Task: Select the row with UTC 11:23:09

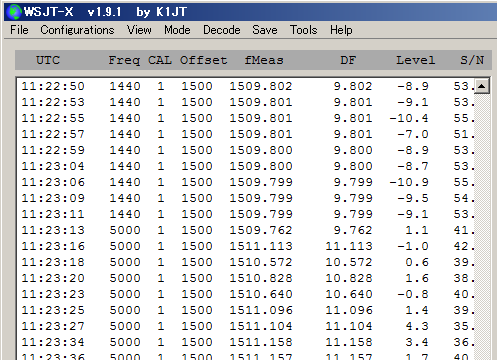Action: coord(247,198)
